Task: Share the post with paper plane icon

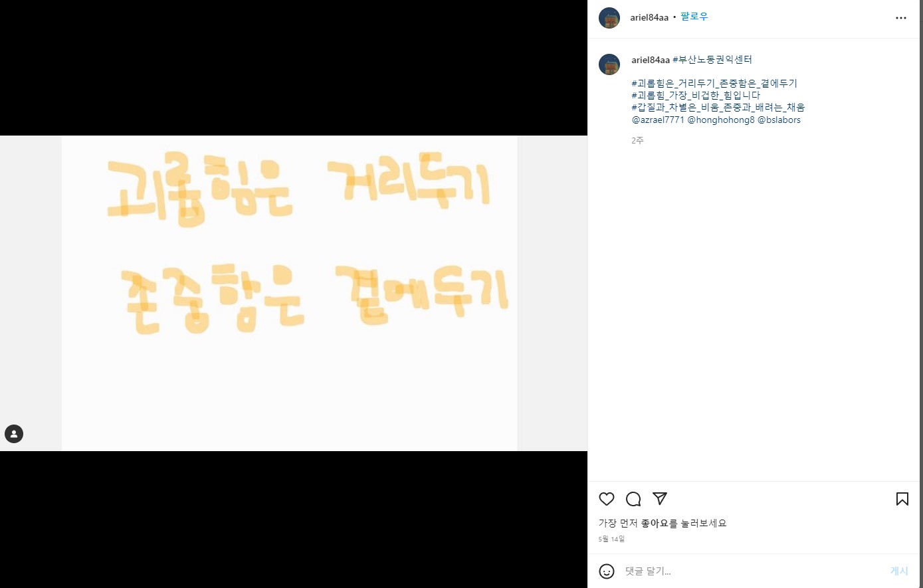Action: click(660, 499)
